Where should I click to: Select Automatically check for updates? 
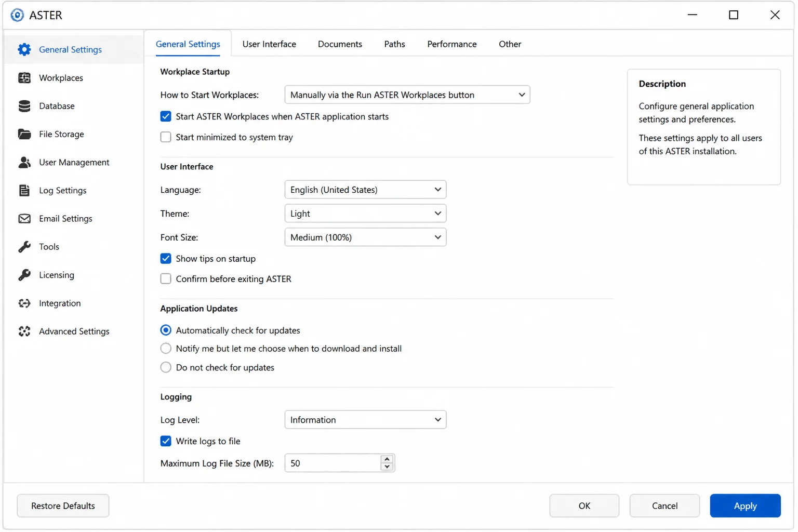[166, 330]
